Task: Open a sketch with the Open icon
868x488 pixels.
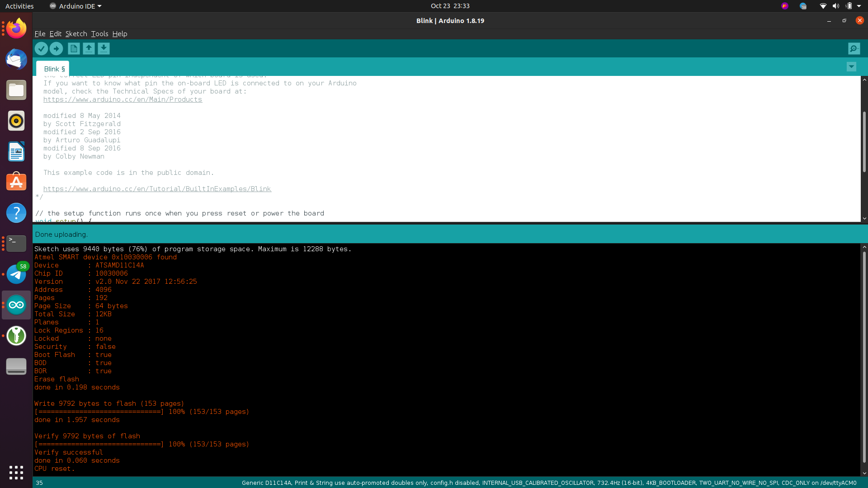Action: pos(89,48)
